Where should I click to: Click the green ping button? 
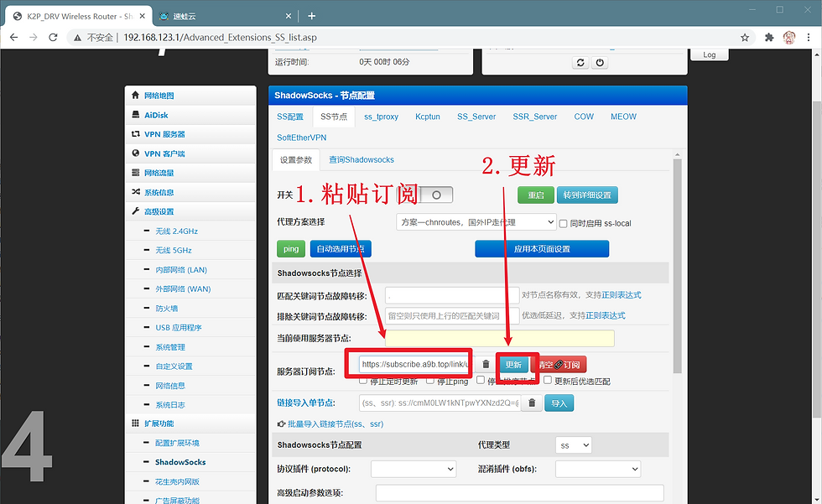pyautogui.click(x=291, y=249)
